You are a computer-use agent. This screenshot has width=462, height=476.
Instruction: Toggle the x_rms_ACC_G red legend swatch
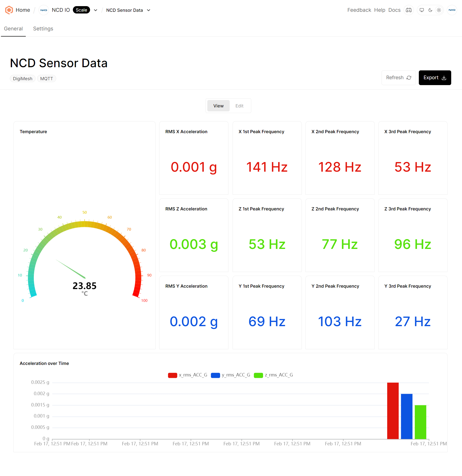172,375
